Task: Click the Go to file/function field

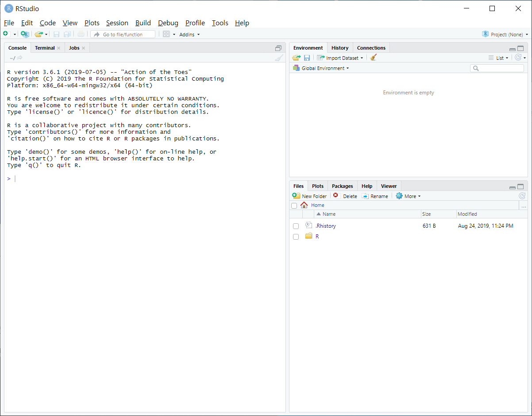Action: click(123, 35)
